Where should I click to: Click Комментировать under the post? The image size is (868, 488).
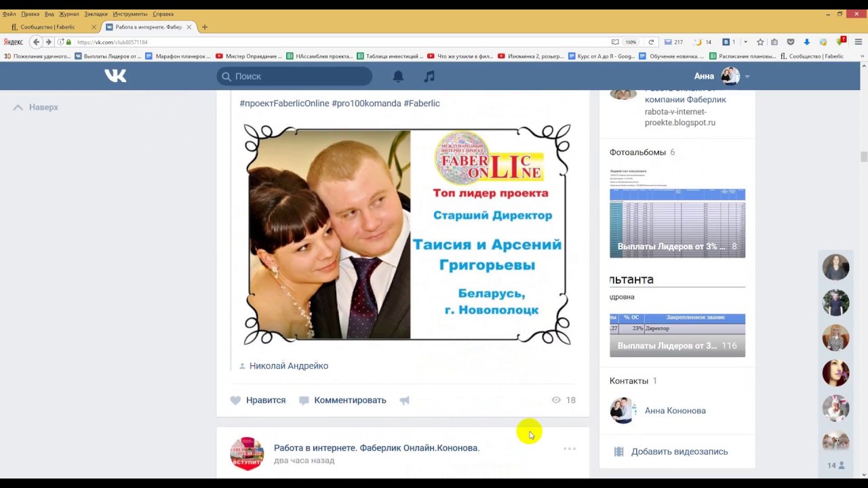pos(342,400)
